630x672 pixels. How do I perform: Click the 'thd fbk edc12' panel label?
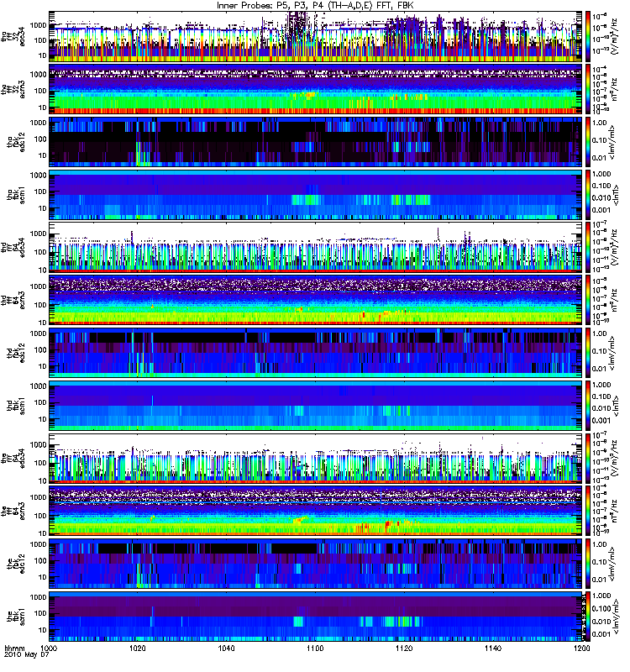[x=16, y=352]
